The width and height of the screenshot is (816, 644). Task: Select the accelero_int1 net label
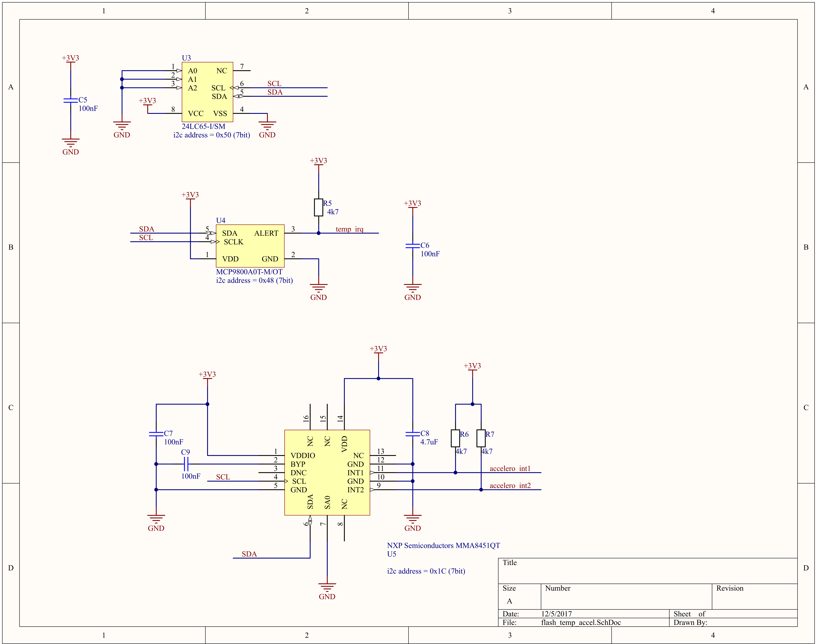510,468
